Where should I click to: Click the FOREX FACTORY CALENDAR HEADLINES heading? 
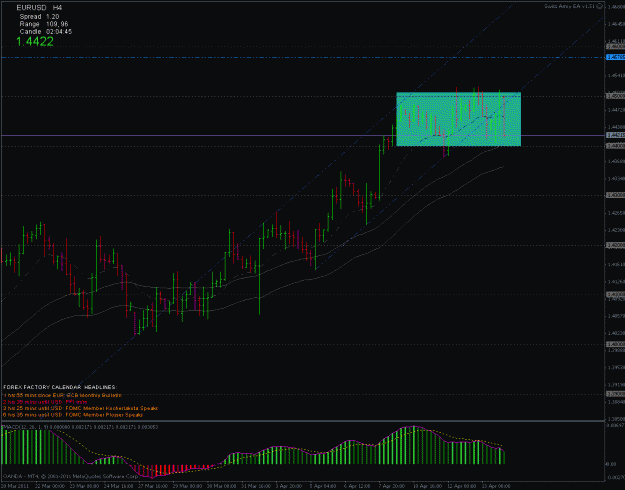(60, 388)
